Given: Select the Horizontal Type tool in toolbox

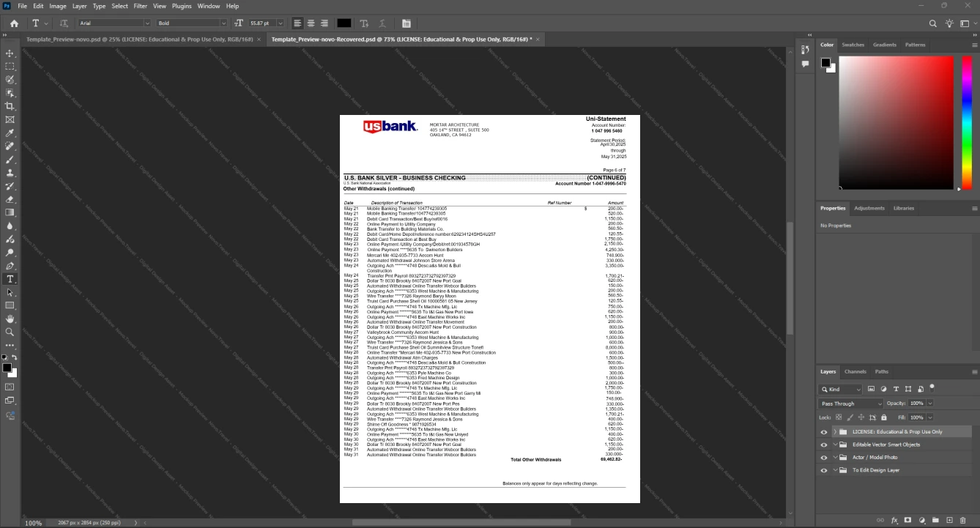Looking at the screenshot, I should point(10,279).
